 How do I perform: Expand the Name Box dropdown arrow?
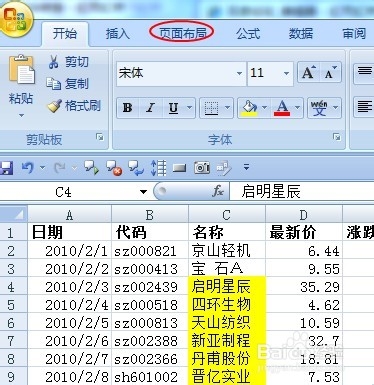143,192
